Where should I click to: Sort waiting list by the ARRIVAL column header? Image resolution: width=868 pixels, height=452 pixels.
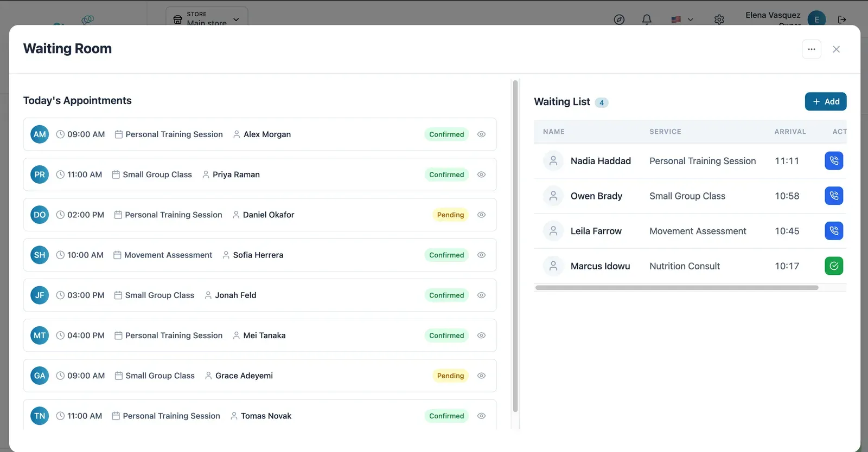(790, 132)
